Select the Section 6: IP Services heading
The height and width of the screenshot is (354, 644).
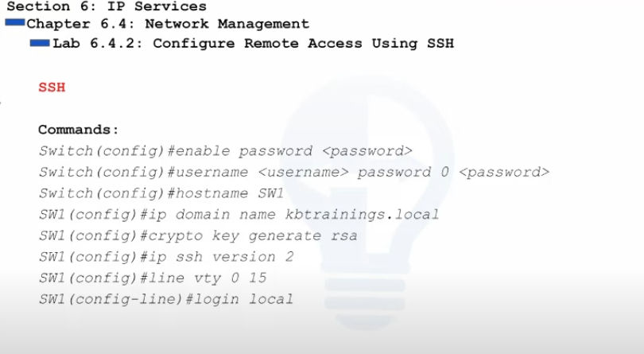pos(107,6)
